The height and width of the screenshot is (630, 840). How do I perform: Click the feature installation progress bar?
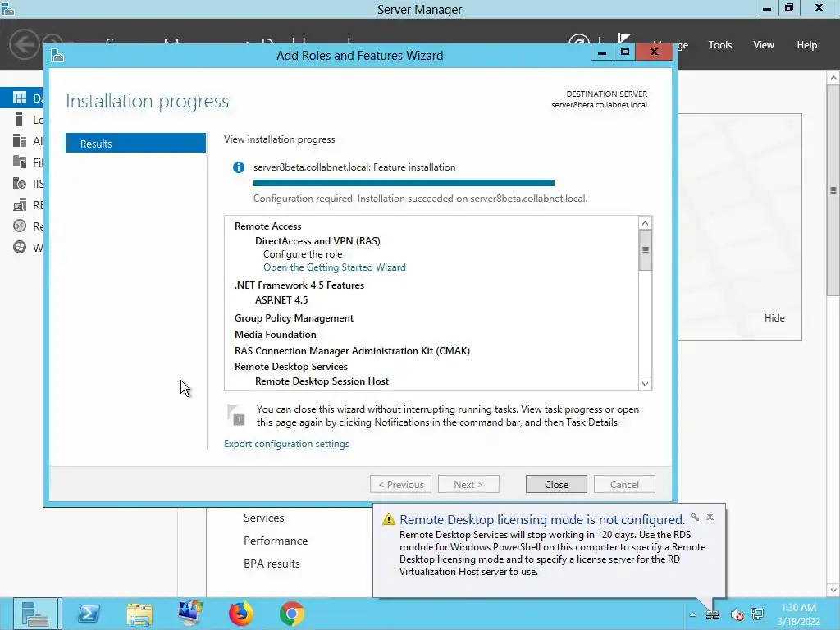coord(404,183)
